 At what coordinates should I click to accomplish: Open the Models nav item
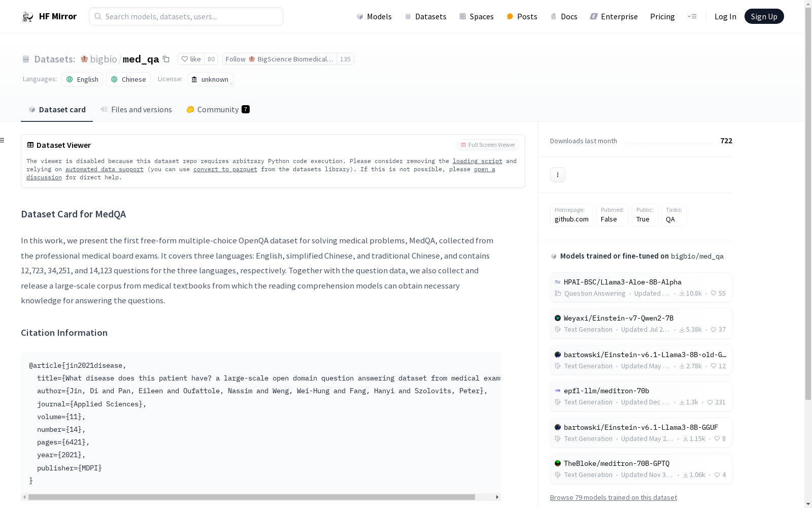(374, 16)
